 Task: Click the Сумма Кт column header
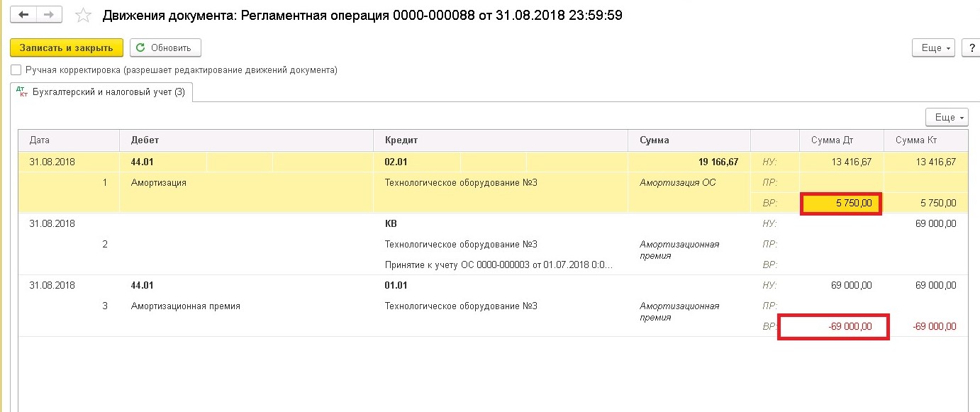coord(925,140)
